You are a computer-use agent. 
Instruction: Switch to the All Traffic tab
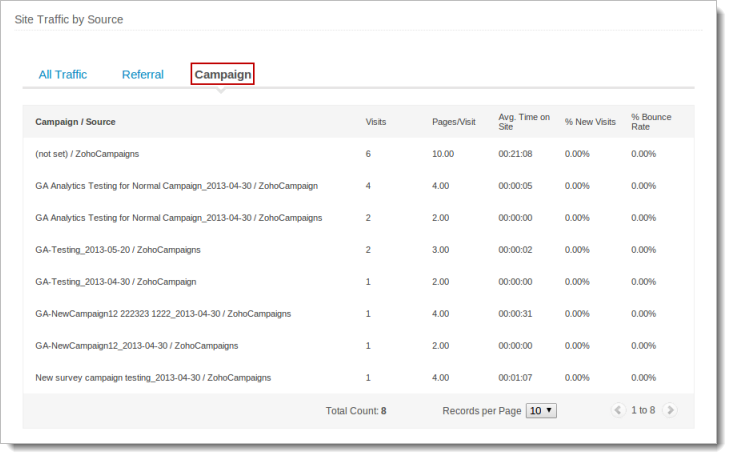pyautogui.click(x=63, y=74)
